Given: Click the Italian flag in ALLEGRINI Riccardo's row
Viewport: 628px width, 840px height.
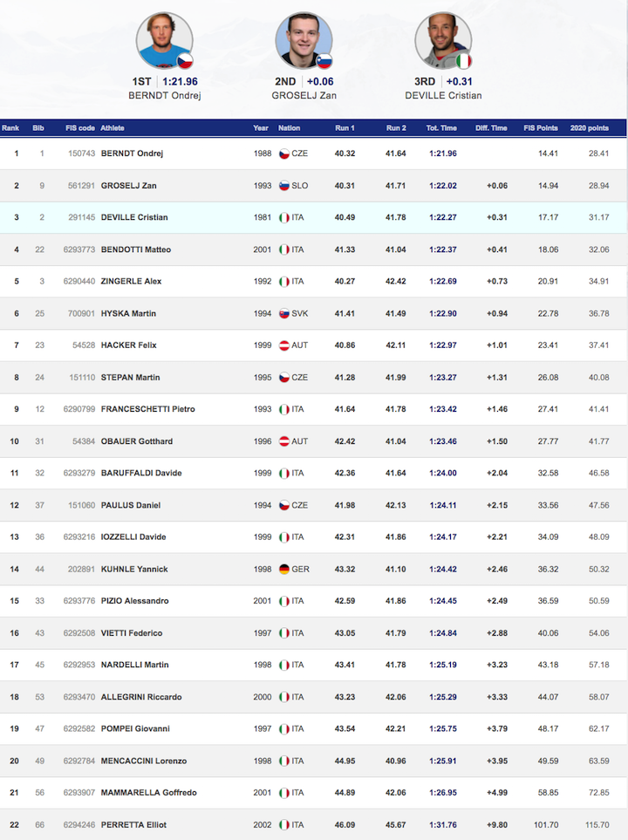Looking at the screenshot, I should (x=284, y=697).
